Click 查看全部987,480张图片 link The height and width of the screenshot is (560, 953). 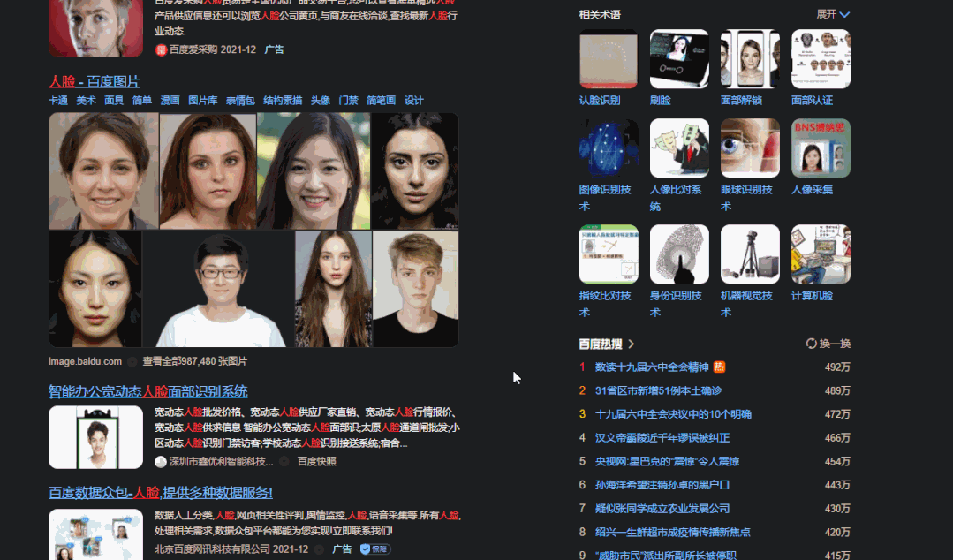[194, 361]
